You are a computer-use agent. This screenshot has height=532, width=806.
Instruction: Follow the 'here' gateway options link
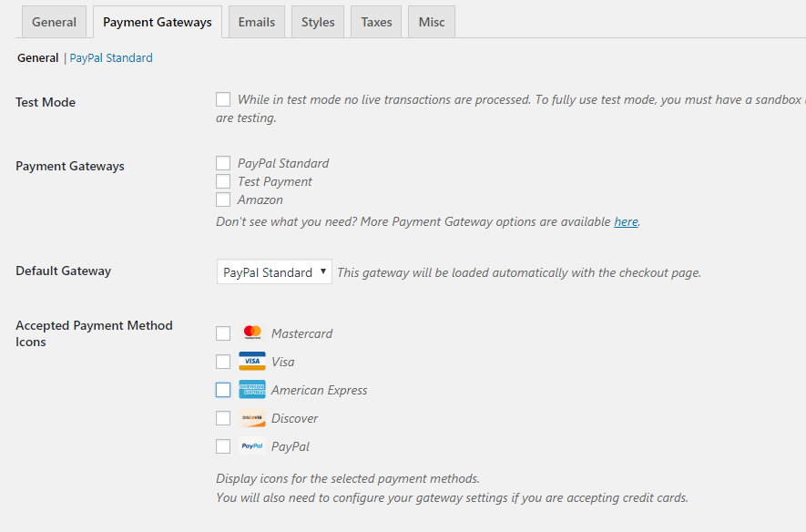(x=626, y=221)
